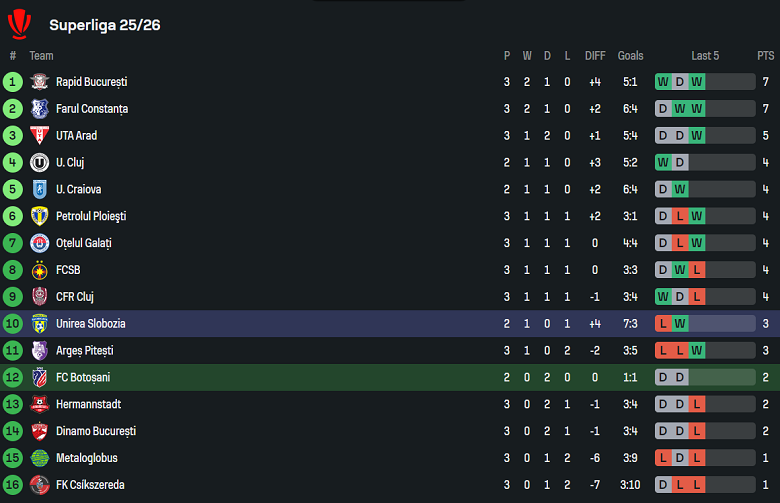Sort by Goals column header

click(630, 56)
